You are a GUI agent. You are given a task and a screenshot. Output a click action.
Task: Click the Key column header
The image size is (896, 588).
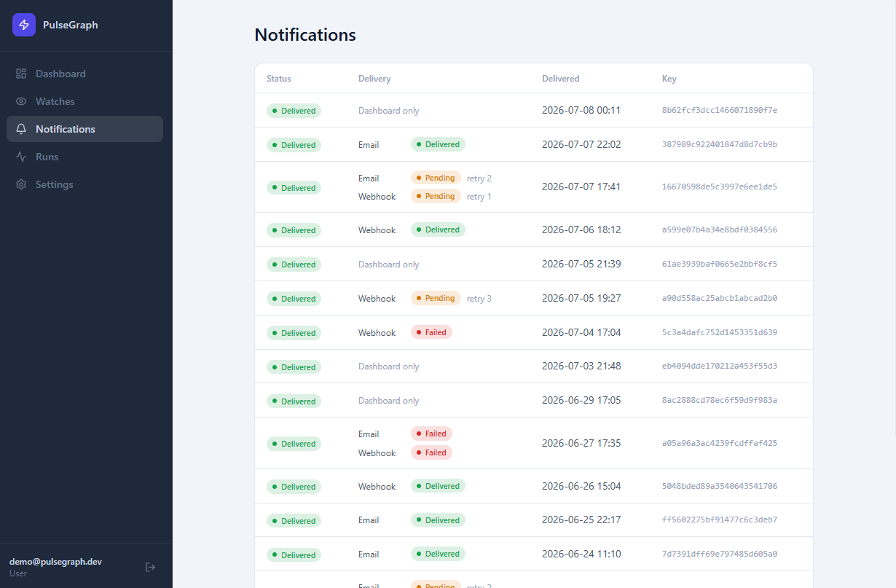coord(669,79)
